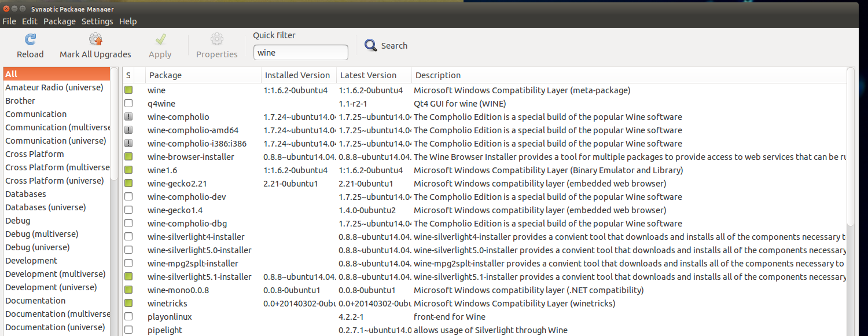
Task: Select Communication (universe) category
Action: pos(56,141)
